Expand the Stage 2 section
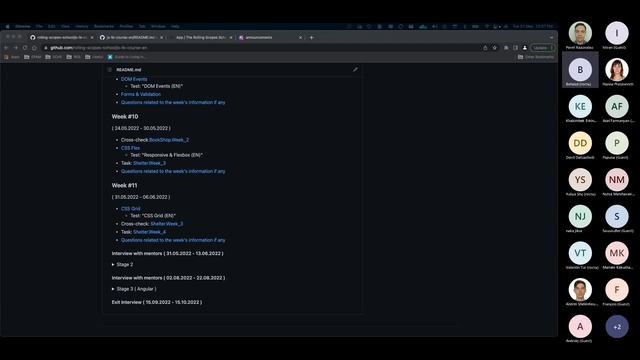The width and height of the screenshot is (640, 360). coord(122,264)
